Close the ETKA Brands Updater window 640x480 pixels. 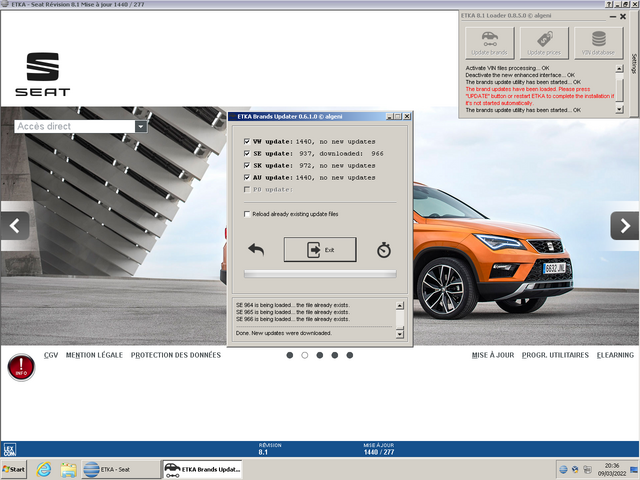point(407,116)
